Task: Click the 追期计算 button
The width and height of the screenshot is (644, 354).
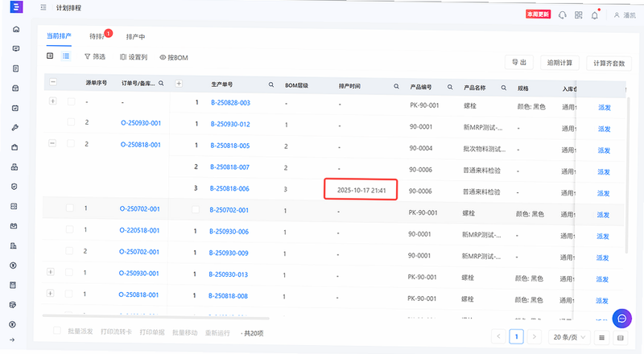Action: click(559, 63)
